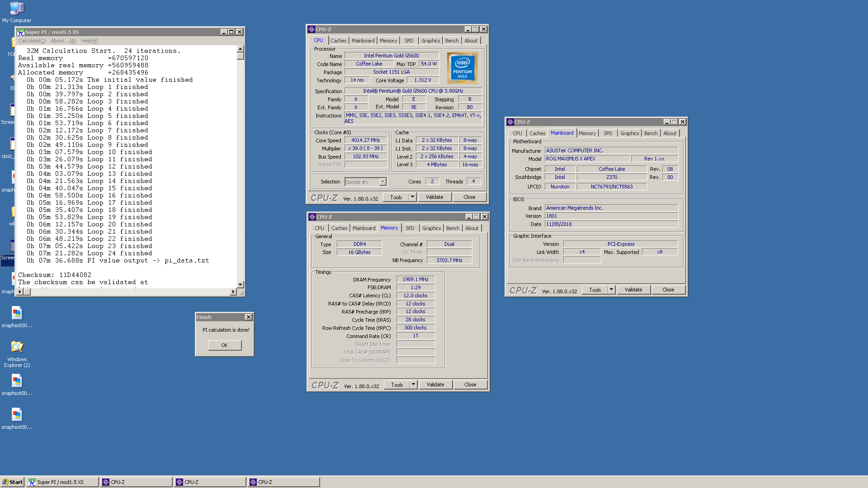Image resolution: width=868 pixels, height=488 pixels.
Task: Expand Tools dropdown arrow in Memory window
Action: point(413,385)
